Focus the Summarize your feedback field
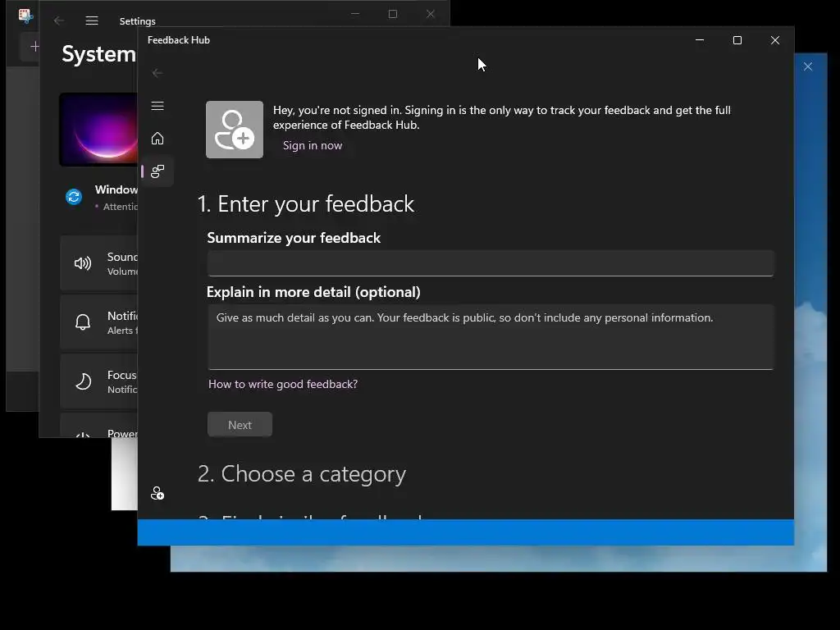Screen dimensions: 840x630 [491, 263]
